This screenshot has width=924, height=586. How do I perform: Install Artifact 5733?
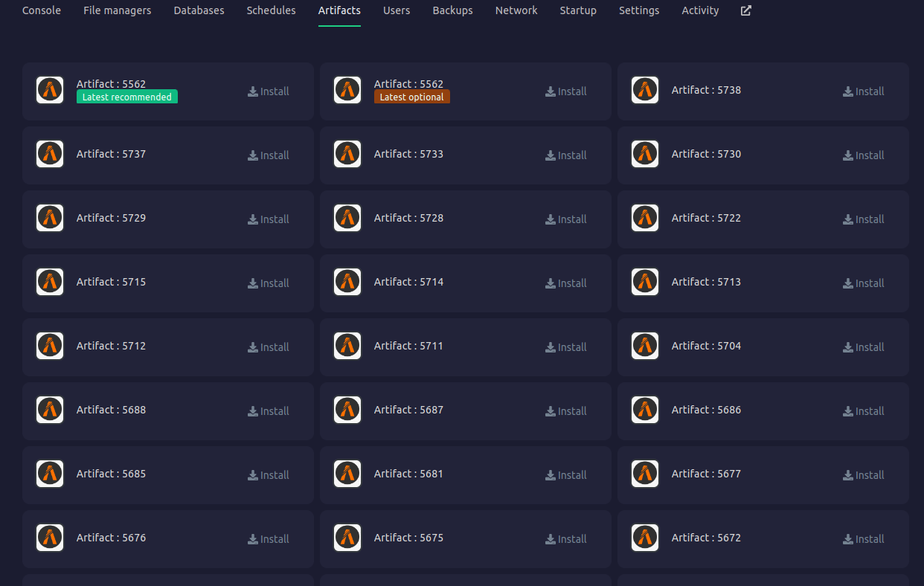coord(566,155)
